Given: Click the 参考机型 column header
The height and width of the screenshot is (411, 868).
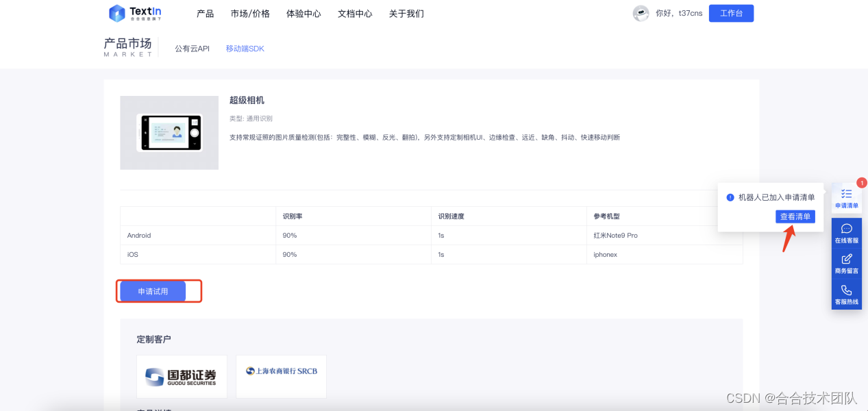Looking at the screenshot, I should point(606,216).
